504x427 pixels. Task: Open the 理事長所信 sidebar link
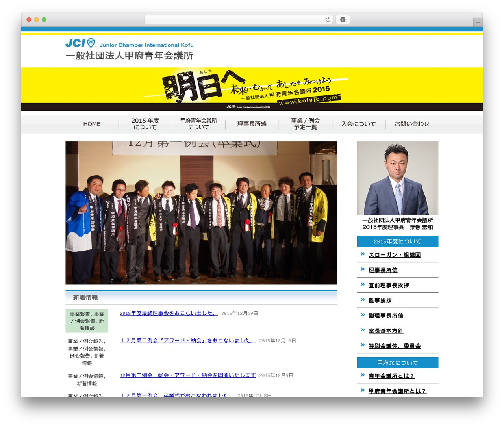pyautogui.click(x=383, y=270)
